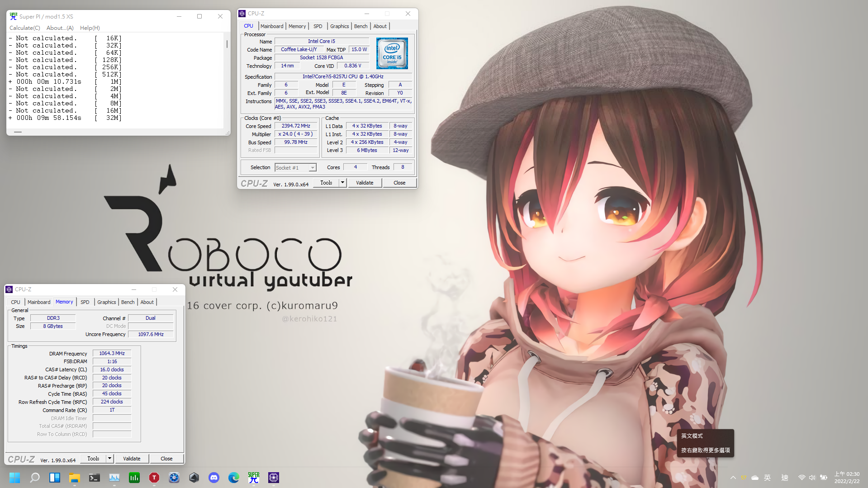Select SPD tab in top CPU-Z

tap(318, 26)
